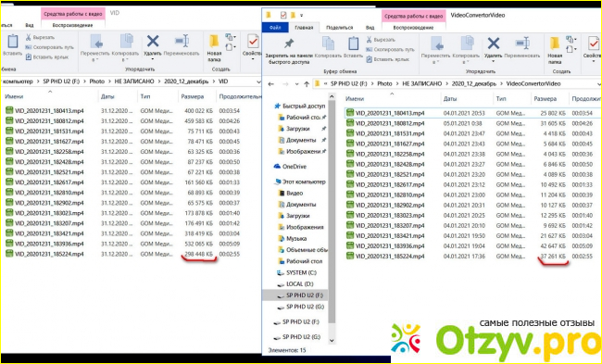Click the Delete (Удалить) icon in right window

[493, 44]
